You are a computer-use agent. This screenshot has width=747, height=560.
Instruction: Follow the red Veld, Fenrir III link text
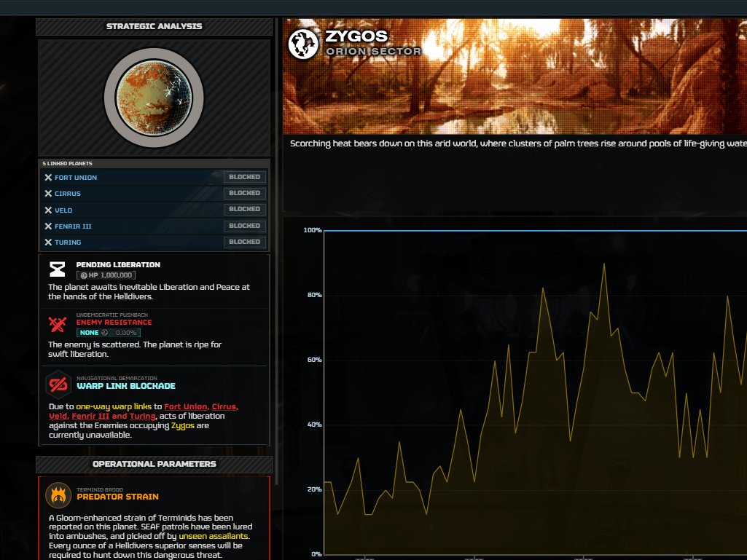tap(79, 417)
